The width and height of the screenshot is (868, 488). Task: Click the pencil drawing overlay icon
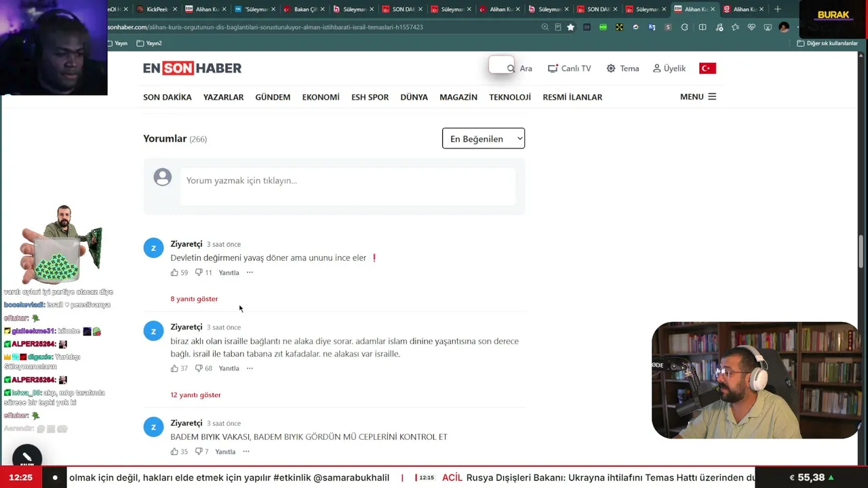[x=27, y=458]
